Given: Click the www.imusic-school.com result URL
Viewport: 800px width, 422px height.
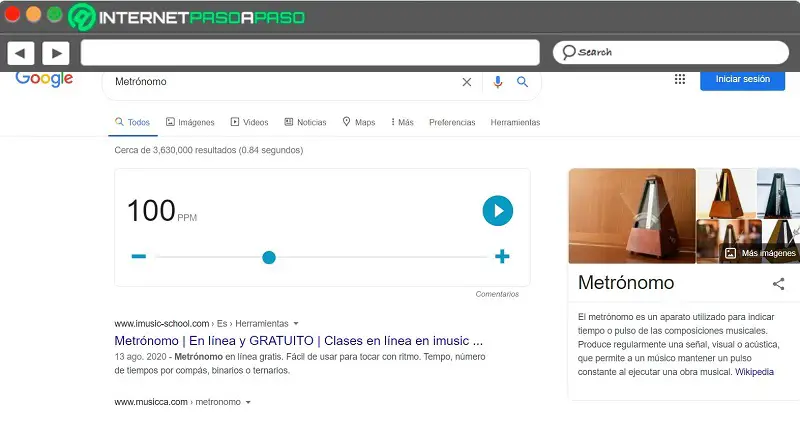Looking at the screenshot, I should tap(162, 324).
